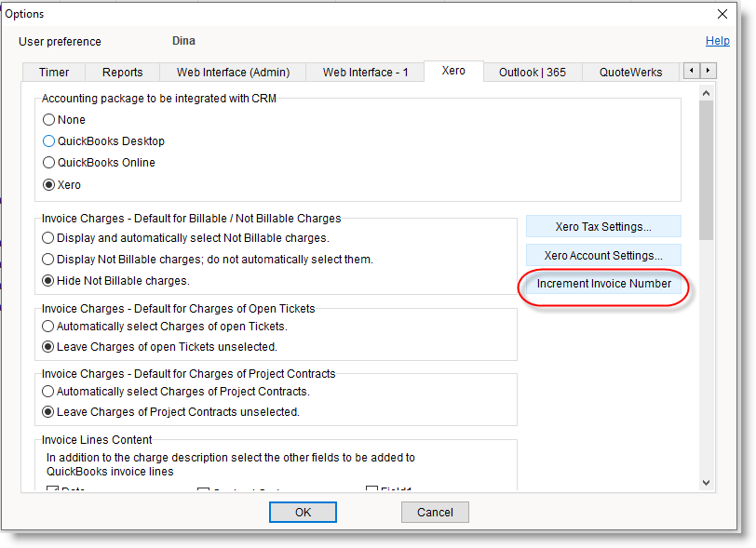Click the scrollbar up arrow
Image resolution: width=756 pixels, height=548 pixels.
coord(706,92)
